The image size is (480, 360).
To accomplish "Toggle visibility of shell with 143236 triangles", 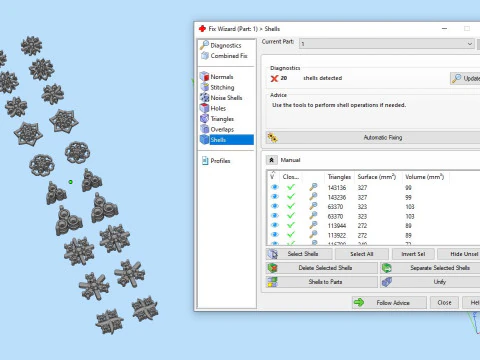I will pos(275,197).
